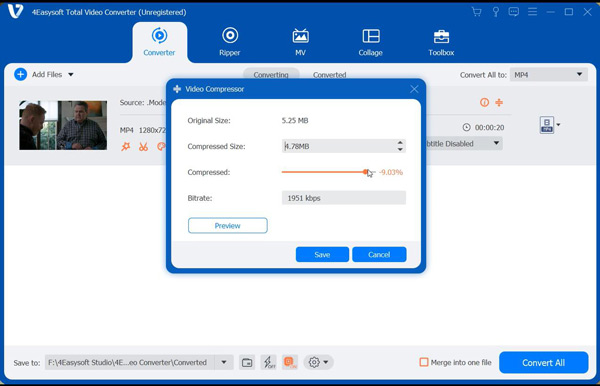Click the Compressed Size input field
This screenshot has width=600, height=386.
pyautogui.click(x=344, y=146)
